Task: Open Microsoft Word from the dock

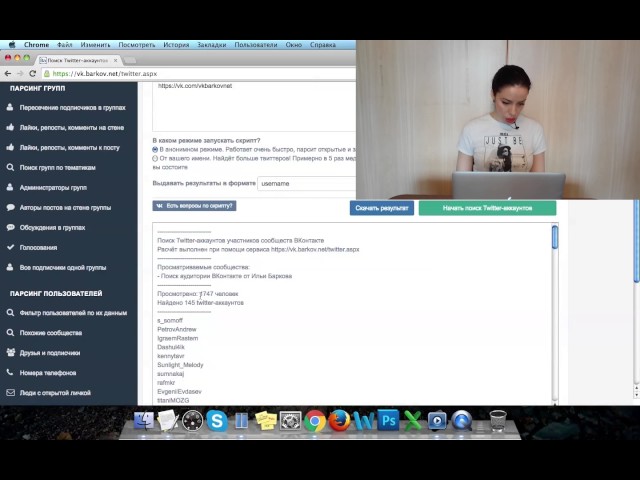Action: 363,421
